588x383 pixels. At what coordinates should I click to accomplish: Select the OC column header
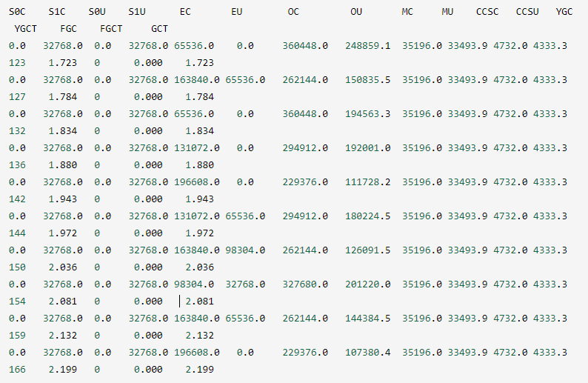pyautogui.click(x=293, y=12)
